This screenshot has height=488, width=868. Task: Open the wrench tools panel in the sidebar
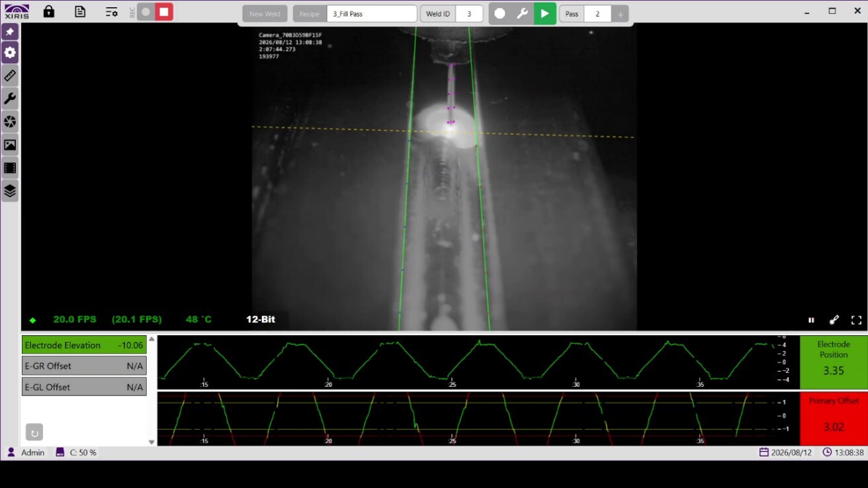pos(10,99)
